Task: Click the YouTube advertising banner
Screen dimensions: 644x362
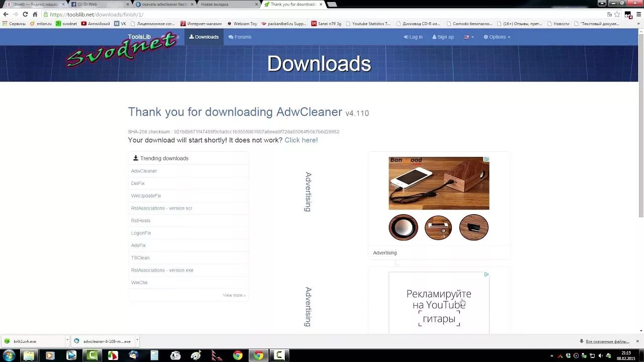Action: [439, 303]
